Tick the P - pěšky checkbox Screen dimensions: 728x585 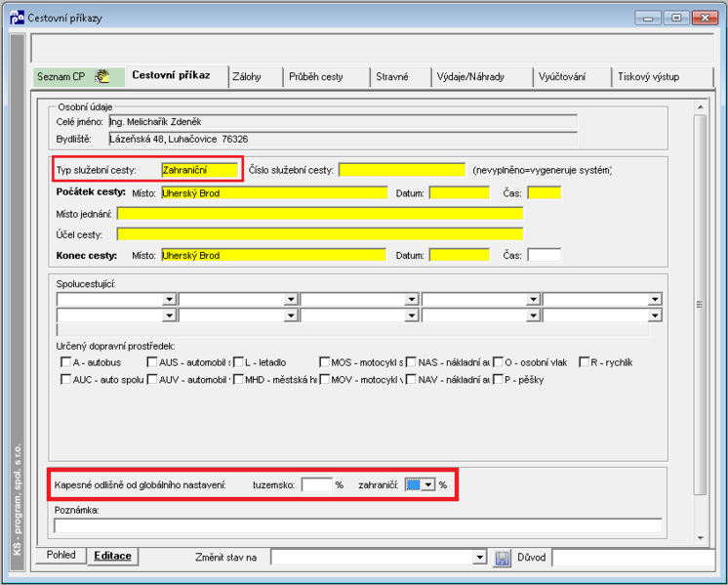pos(498,379)
